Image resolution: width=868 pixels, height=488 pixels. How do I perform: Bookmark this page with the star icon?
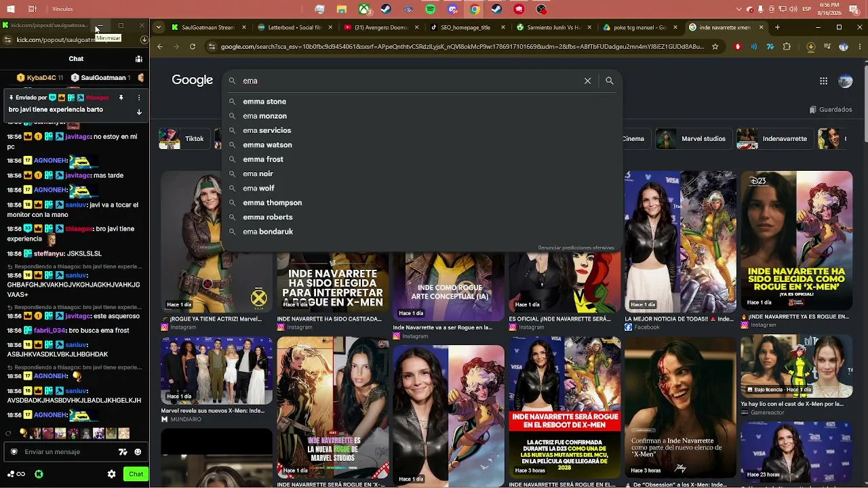tap(715, 47)
